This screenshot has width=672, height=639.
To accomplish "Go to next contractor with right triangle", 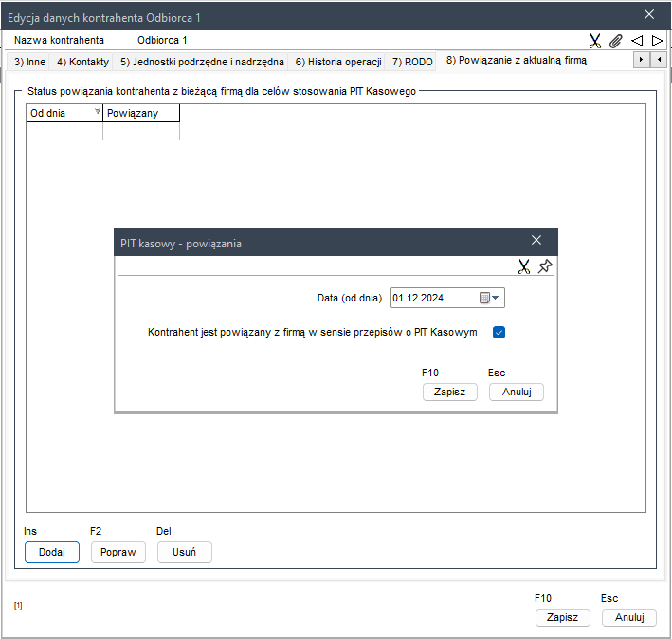I will click(x=658, y=41).
